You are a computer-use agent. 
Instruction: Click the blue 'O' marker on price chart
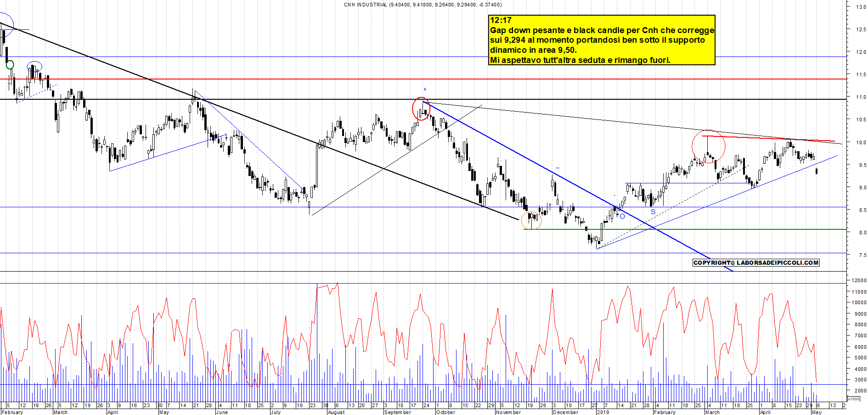click(x=622, y=216)
